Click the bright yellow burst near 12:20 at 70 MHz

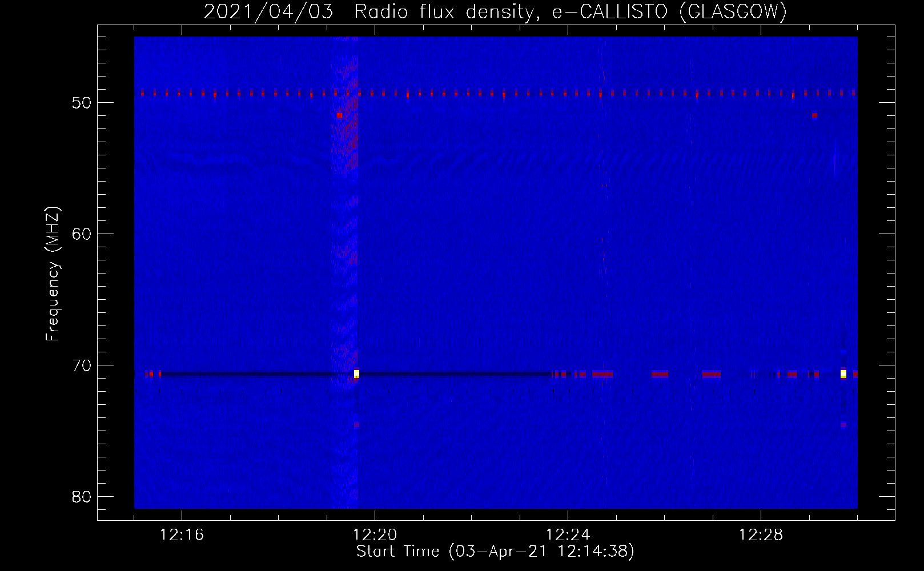(356, 373)
